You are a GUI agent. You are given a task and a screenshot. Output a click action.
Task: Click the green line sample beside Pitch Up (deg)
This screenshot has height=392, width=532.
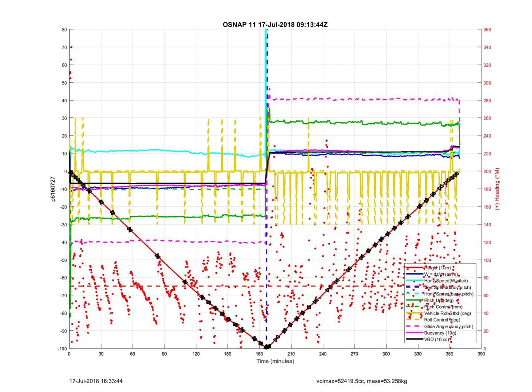[414, 300]
